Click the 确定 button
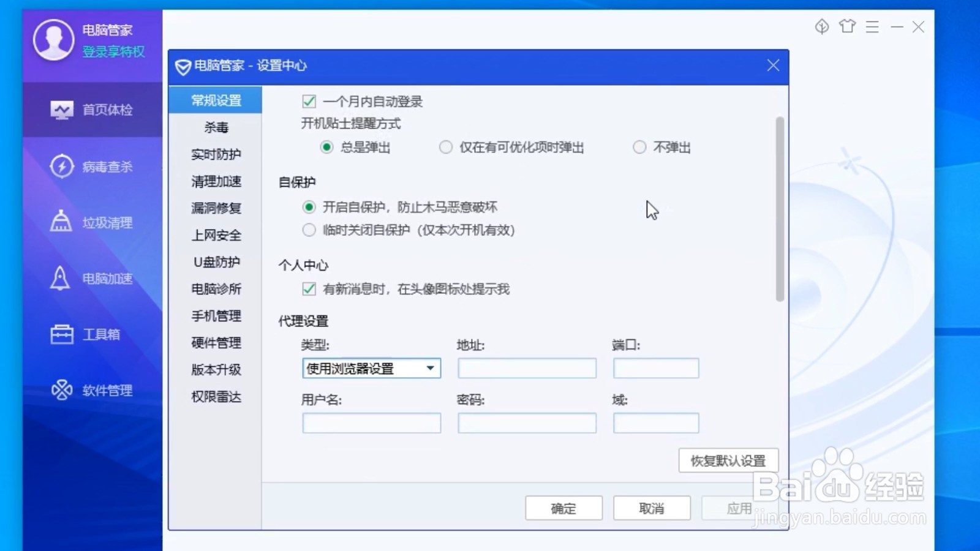Screen dimensions: 980x551 tap(563, 508)
